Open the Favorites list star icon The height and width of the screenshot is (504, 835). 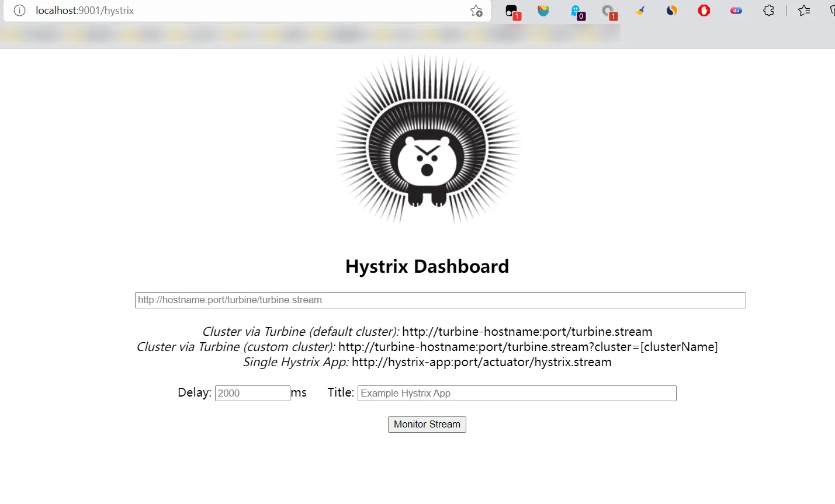coord(804,11)
